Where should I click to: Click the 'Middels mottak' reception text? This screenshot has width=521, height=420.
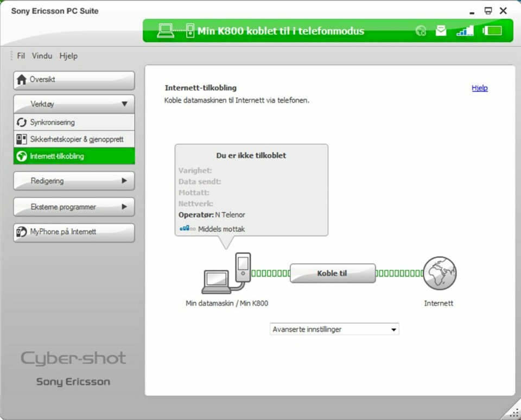tap(221, 229)
